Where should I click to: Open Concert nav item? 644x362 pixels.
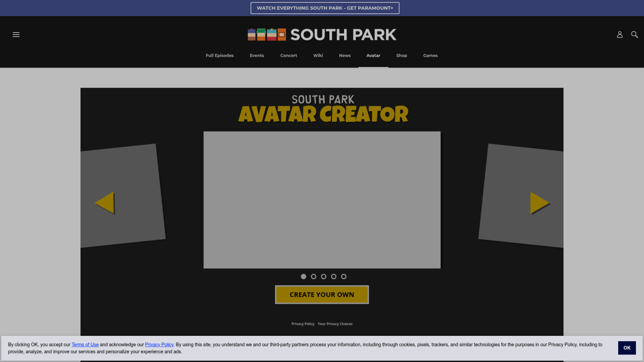click(x=289, y=56)
